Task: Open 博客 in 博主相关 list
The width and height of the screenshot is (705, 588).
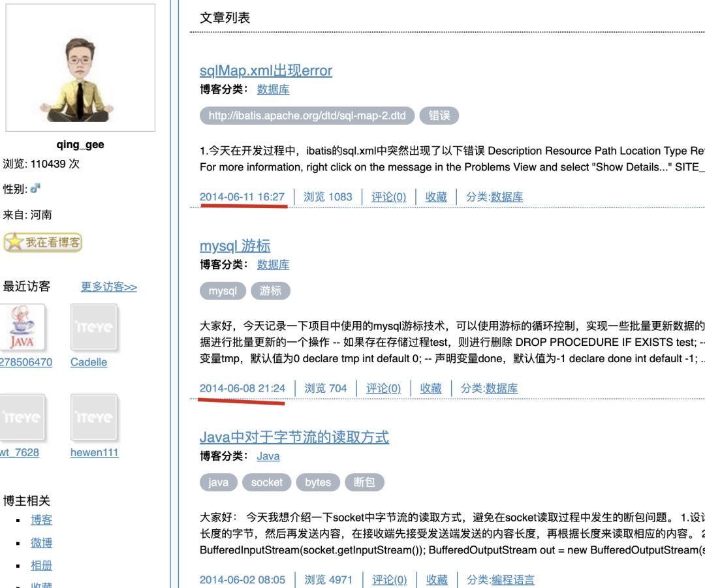Action: [42, 519]
